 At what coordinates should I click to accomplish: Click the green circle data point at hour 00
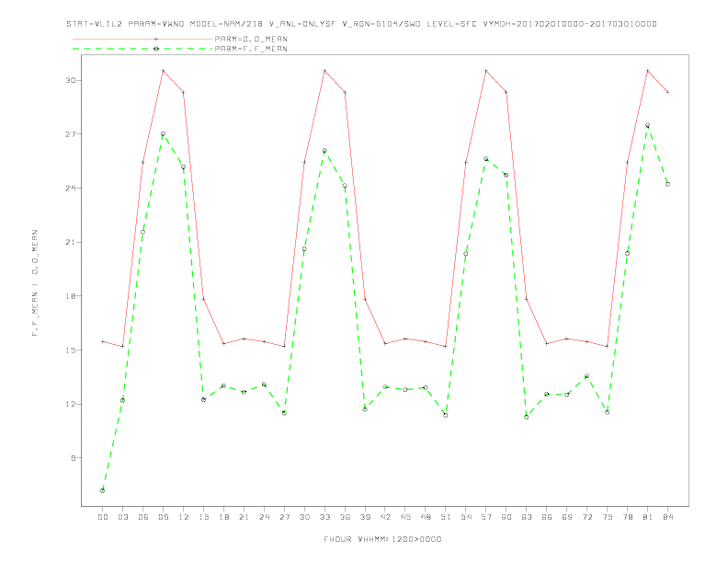tap(103, 490)
